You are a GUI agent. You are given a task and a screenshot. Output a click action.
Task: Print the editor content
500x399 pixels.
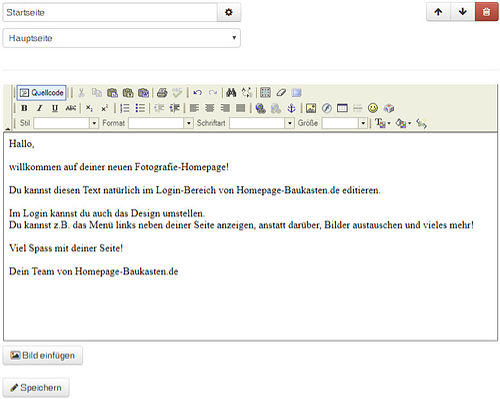[x=162, y=93]
